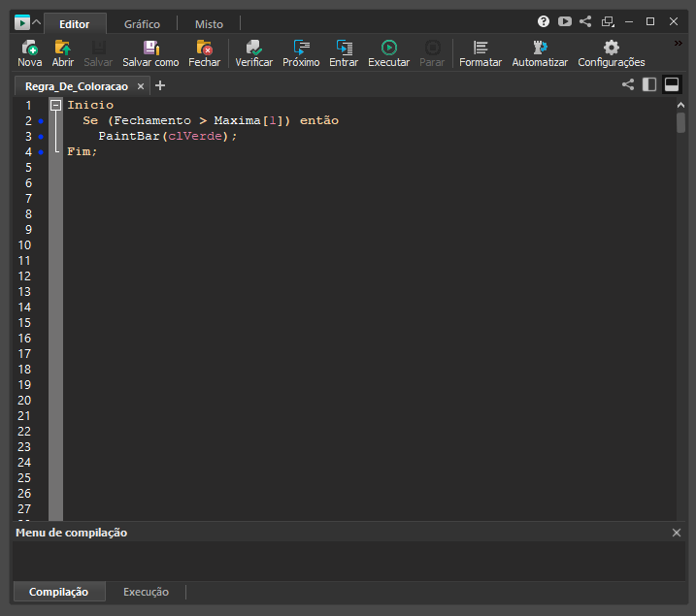Screen dimensions: 696x616
Task: Open the video tutorial icon in title bar
Action: pos(565,21)
